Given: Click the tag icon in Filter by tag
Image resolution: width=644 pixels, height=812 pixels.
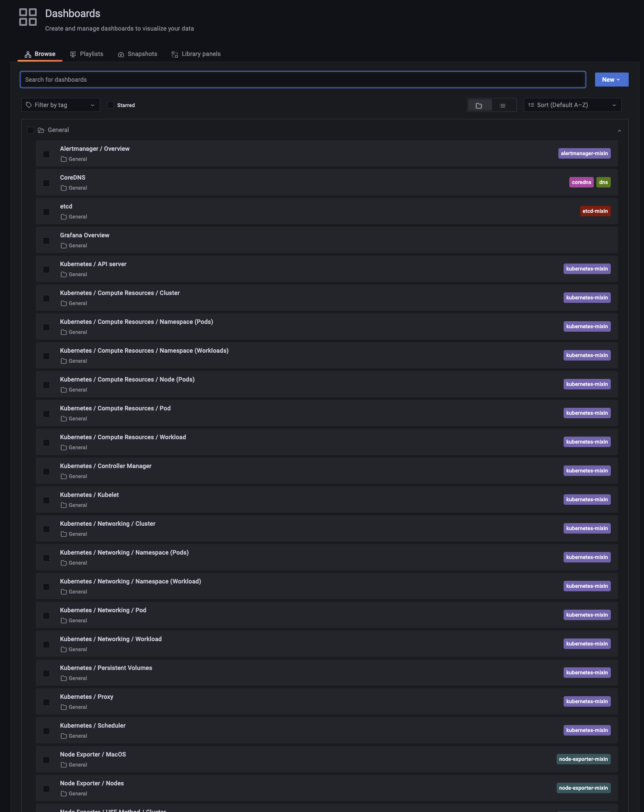Looking at the screenshot, I should click(29, 105).
